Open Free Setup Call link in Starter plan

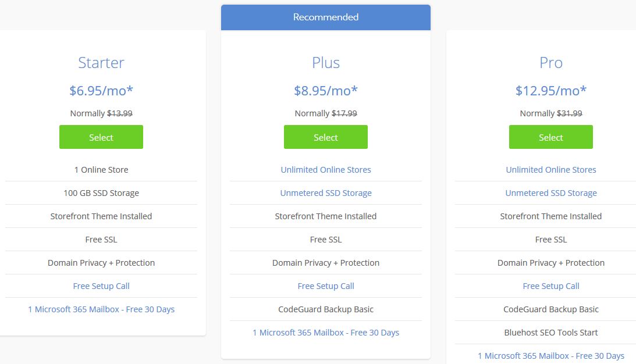pos(101,286)
